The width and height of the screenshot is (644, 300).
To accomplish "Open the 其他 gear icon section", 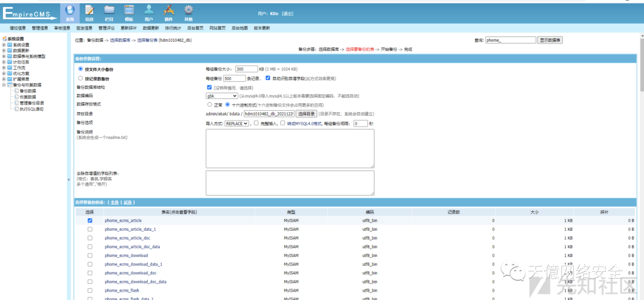I will (x=188, y=13).
